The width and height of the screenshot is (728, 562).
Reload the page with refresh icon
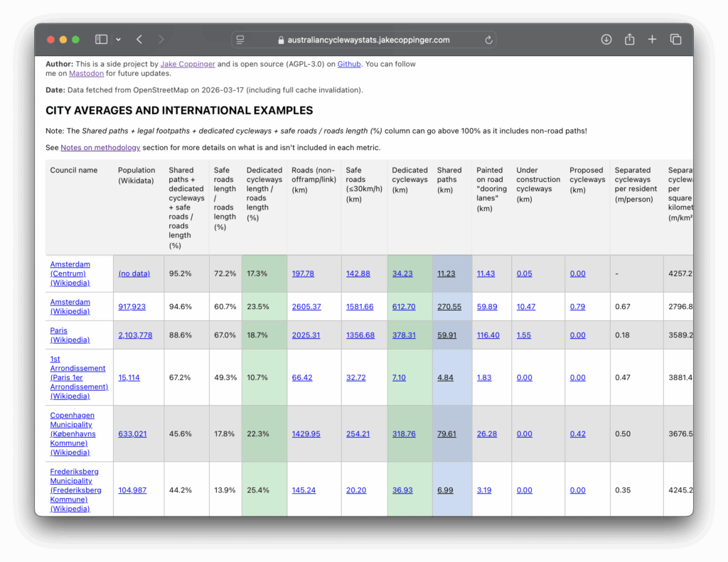click(x=488, y=40)
